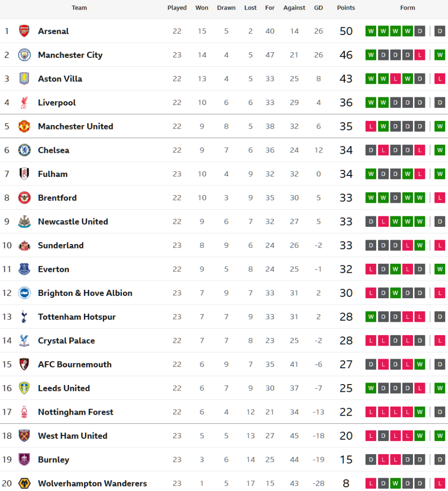Select the Nottingham Forest team name
The image size is (448, 491).
[x=75, y=412]
